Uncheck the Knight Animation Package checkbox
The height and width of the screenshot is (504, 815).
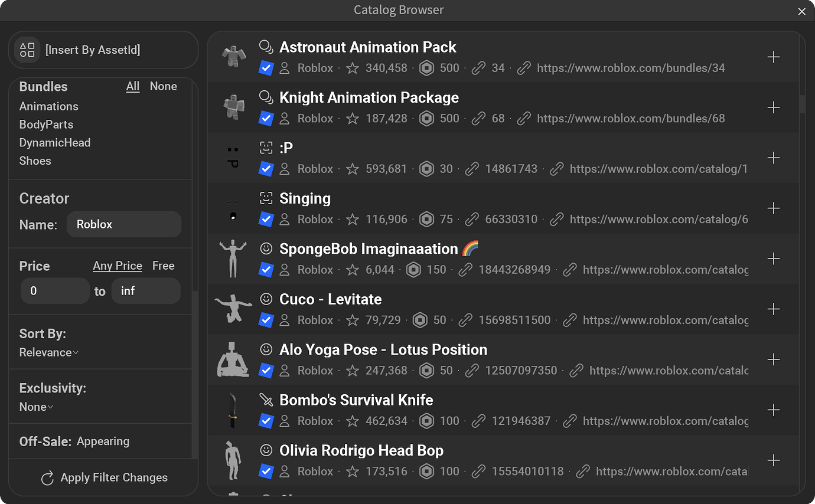266,118
